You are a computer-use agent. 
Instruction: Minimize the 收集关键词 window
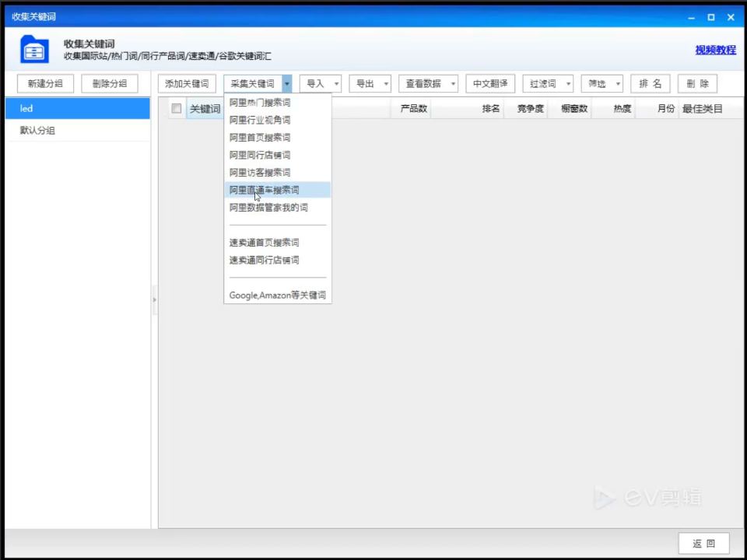click(x=691, y=17)
